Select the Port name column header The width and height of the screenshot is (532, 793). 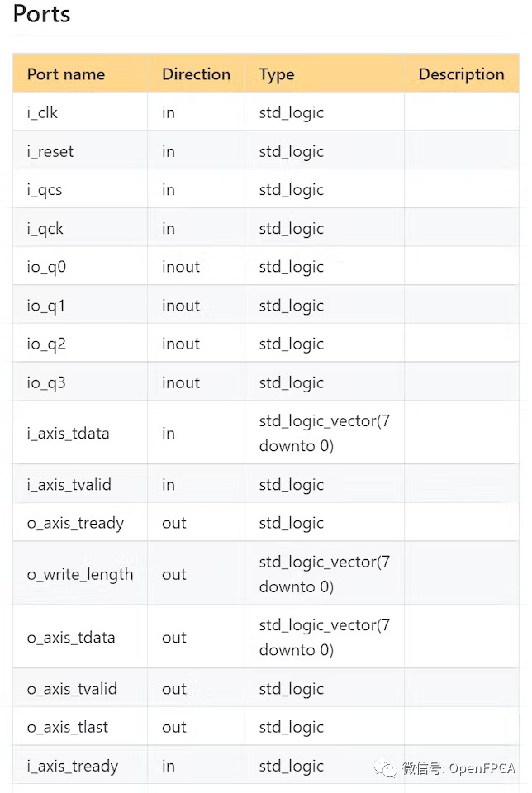[x=66, y=74]
